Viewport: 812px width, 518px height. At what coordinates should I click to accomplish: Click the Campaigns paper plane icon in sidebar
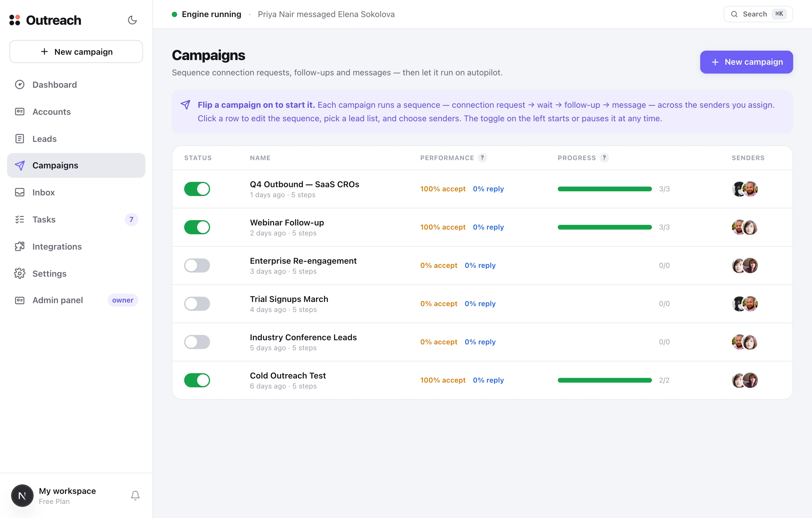(19, 165)
